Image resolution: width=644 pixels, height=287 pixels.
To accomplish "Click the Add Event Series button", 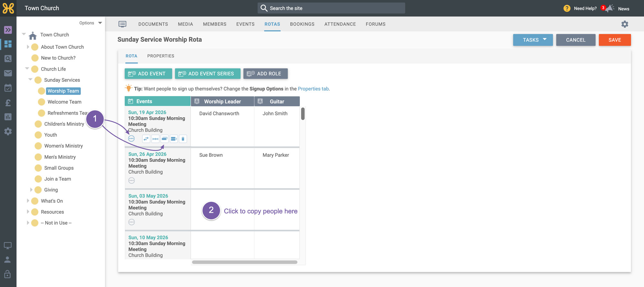I will [x=208, y=74].
